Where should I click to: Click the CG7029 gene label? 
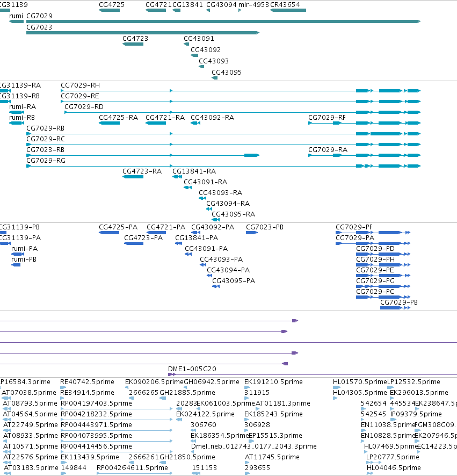[39, 16]
